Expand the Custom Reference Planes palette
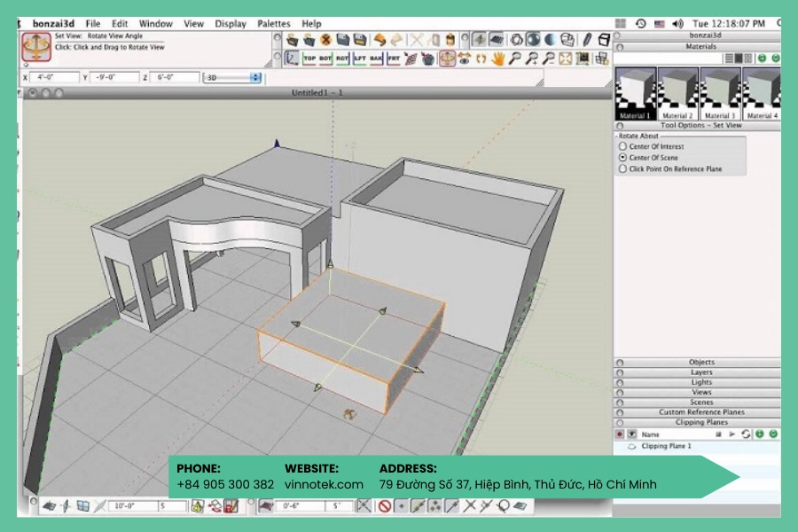 tap(620, 412)
